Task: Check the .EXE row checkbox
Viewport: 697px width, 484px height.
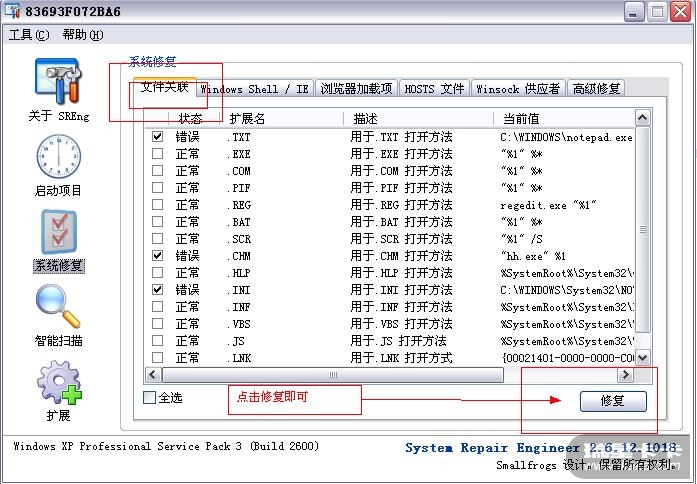Action: pos(157,153)
